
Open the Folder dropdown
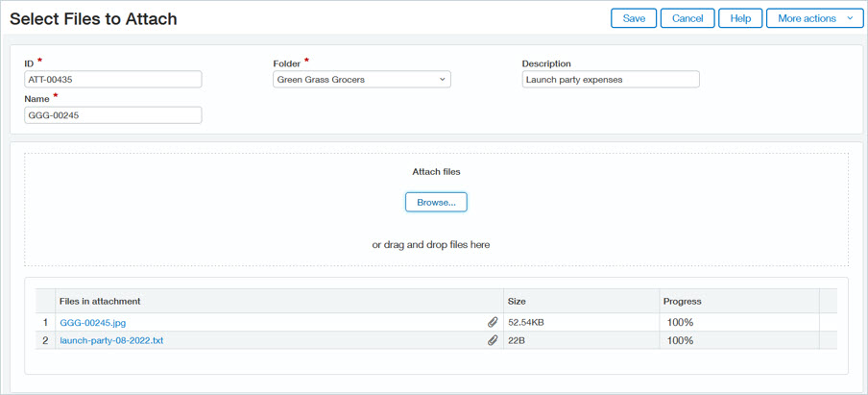pos(361,80)
